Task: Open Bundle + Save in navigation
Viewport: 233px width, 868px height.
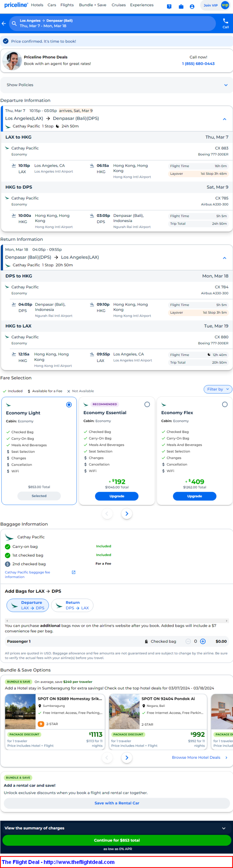Action: click(x=93, y=5)
